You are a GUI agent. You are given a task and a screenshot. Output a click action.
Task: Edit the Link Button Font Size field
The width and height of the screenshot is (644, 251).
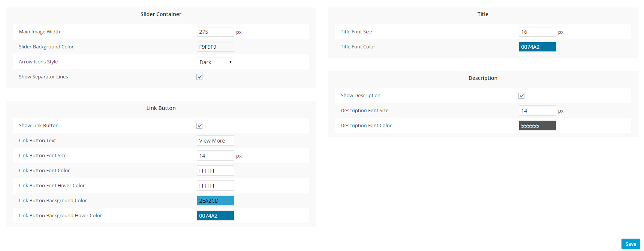point(216,156)
